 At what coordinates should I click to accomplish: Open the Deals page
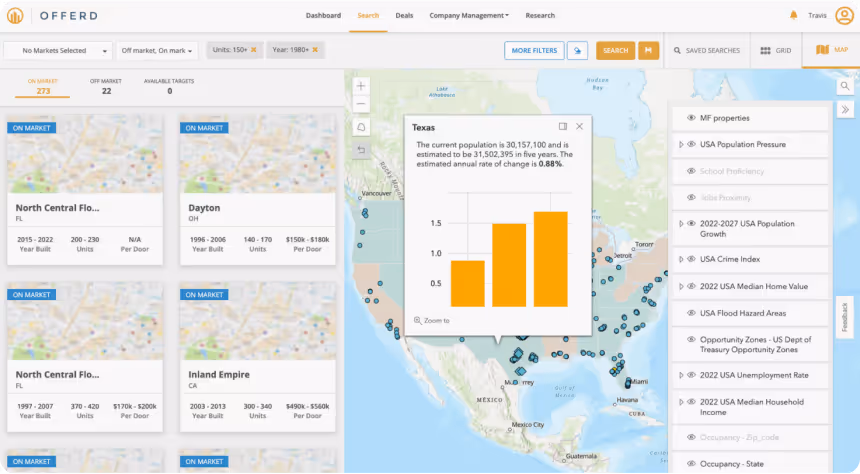pos(404,15)
